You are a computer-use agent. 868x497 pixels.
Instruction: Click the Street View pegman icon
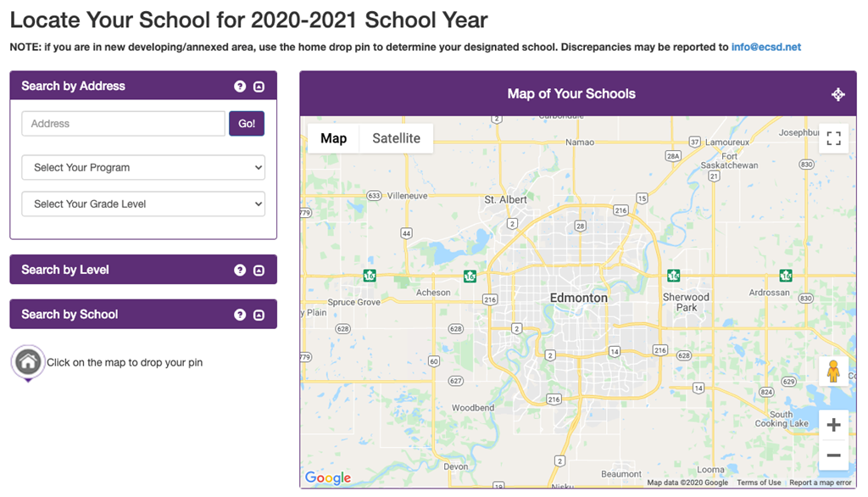[833, 371]
